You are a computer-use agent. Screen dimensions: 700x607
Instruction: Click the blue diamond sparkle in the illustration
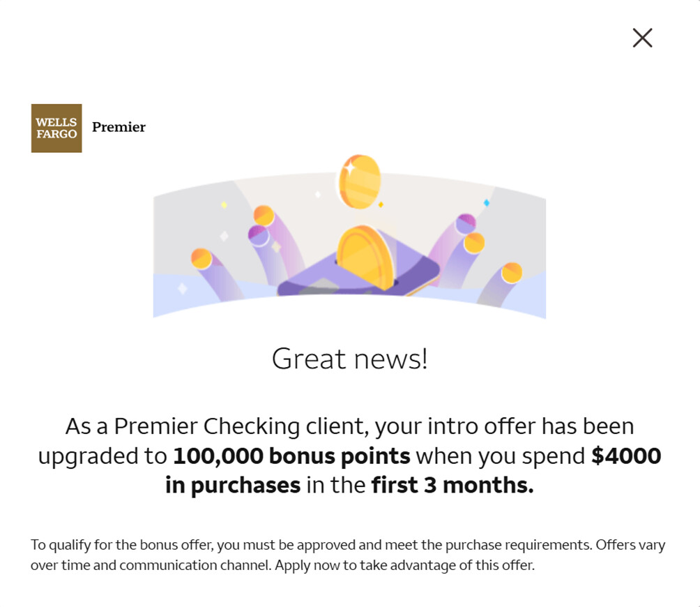(x=487, y=203)
